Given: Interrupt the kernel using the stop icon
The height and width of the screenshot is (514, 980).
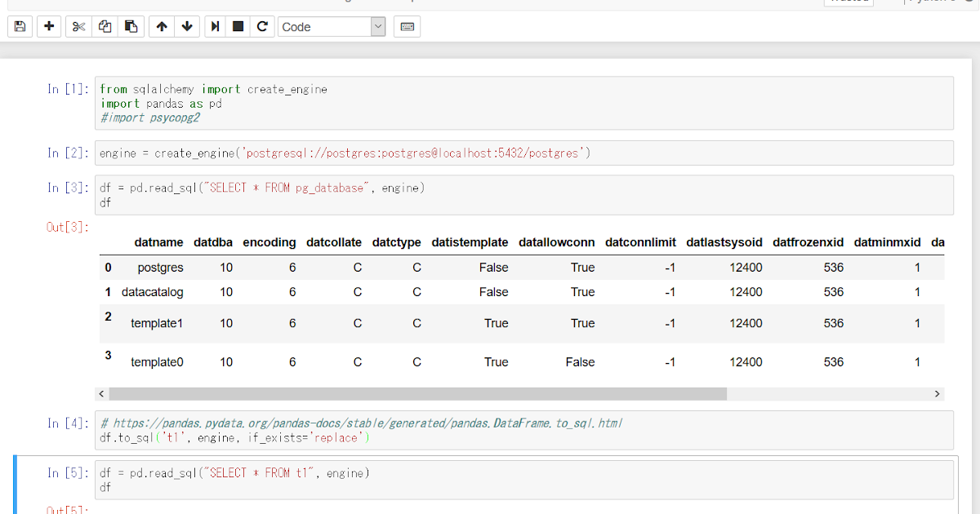Looking at the screenshot, I should pos(238,26).
